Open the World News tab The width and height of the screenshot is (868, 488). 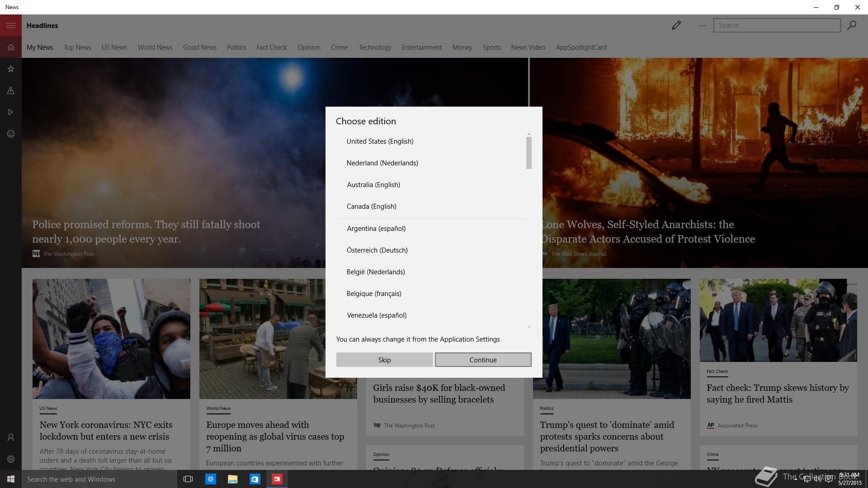click(155, 47)
